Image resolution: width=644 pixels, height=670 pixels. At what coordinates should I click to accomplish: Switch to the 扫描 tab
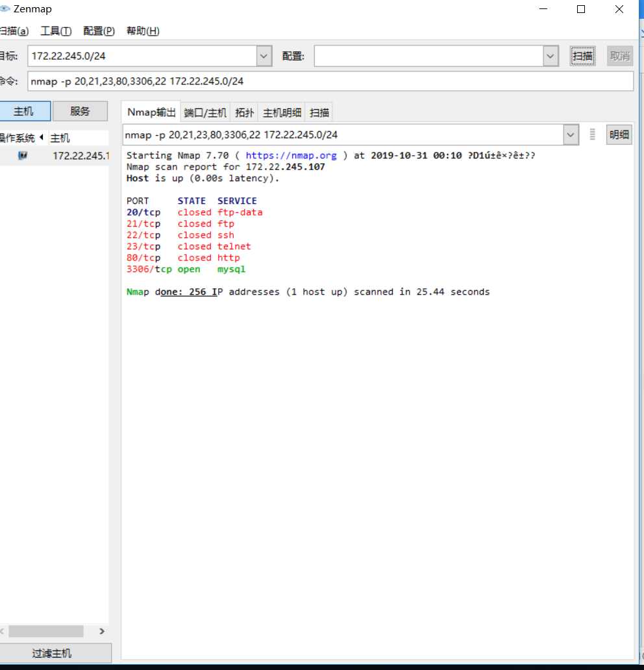[319, 113]
